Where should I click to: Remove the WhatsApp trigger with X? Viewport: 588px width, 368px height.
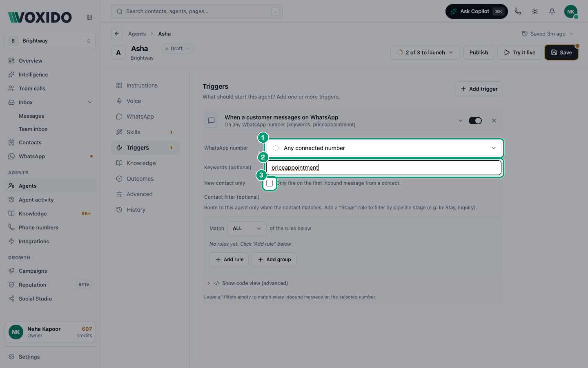pyautogui.click(x=494, y=121)
